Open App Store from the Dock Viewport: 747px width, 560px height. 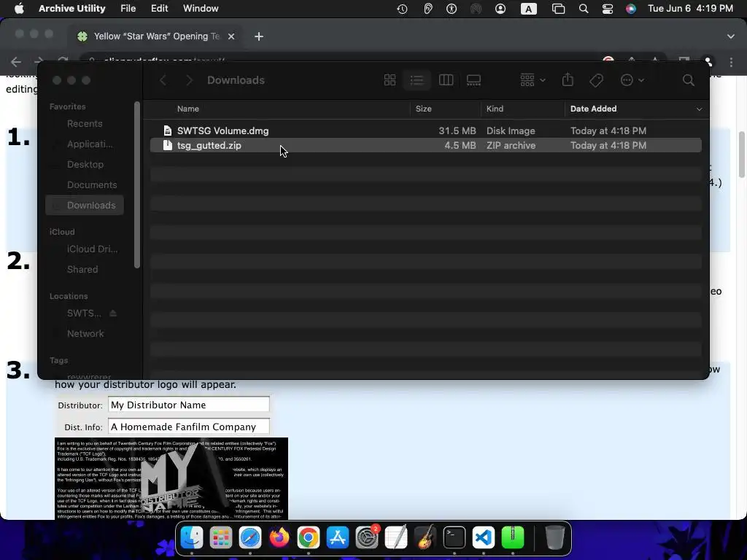coord(337,537)
